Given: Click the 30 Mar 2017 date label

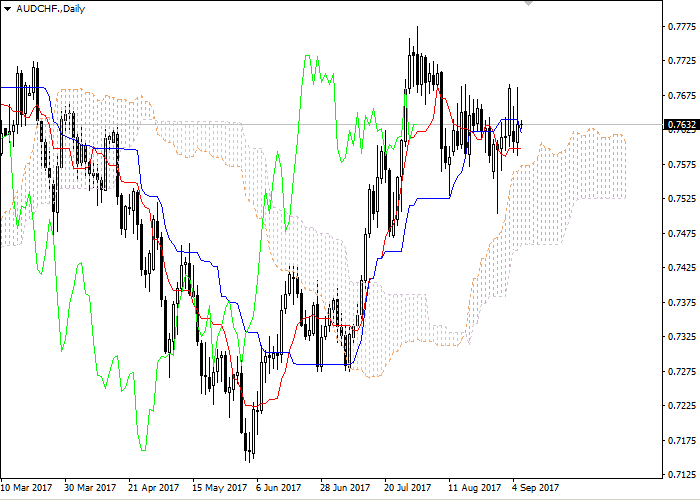Looking at the screenshot, I should pyautogui.click(x=90, y=488).
